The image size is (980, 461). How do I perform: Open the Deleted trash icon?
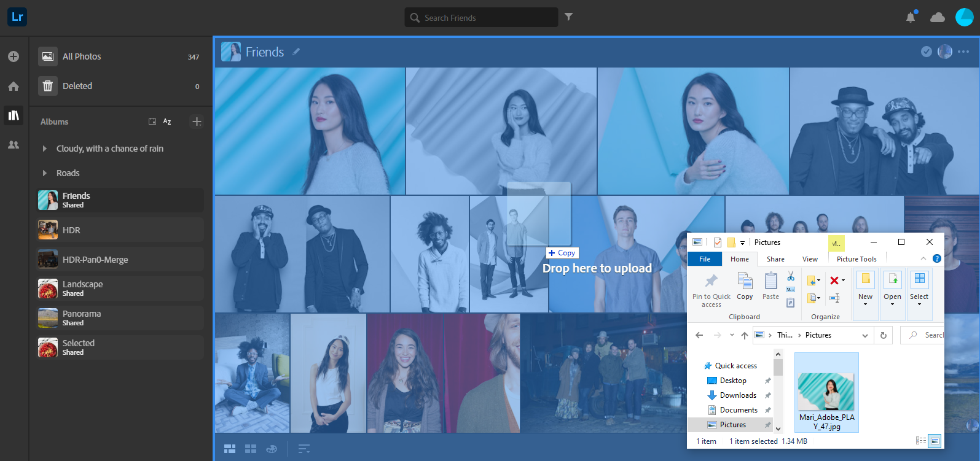[x=48, y=86]
